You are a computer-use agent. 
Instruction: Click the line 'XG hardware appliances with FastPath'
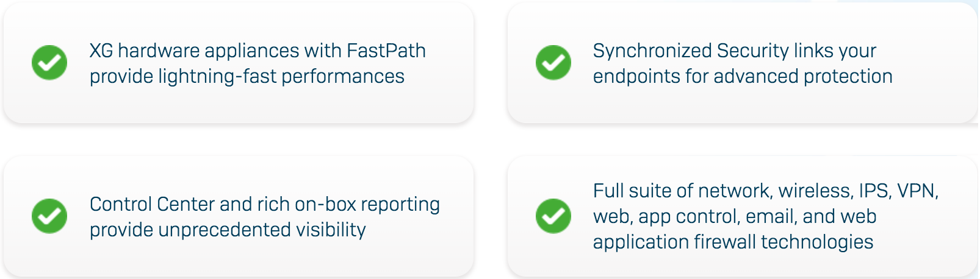pos(258,51)
